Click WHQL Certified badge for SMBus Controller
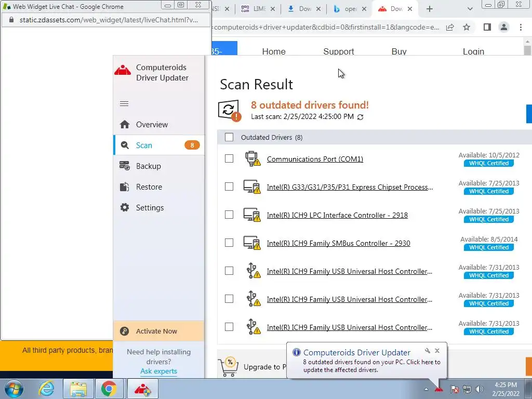This screenshot has width=532, height=399. [x=488, y=247]
